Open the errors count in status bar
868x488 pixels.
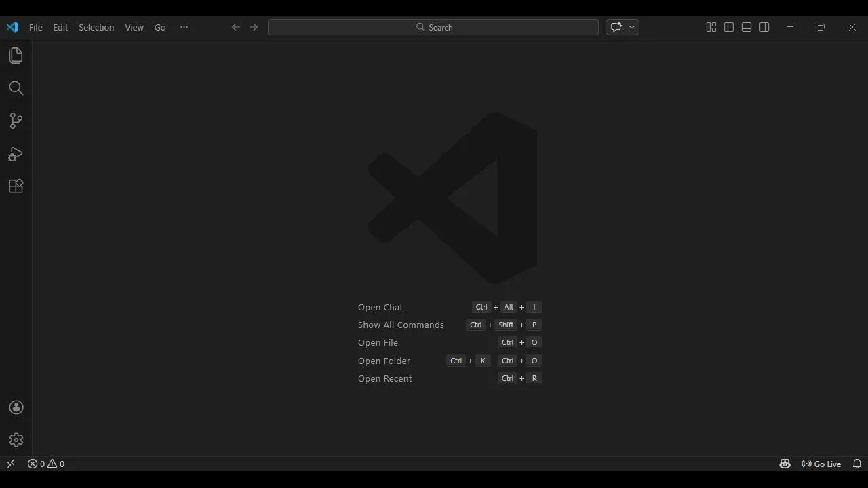coord(36,464)
